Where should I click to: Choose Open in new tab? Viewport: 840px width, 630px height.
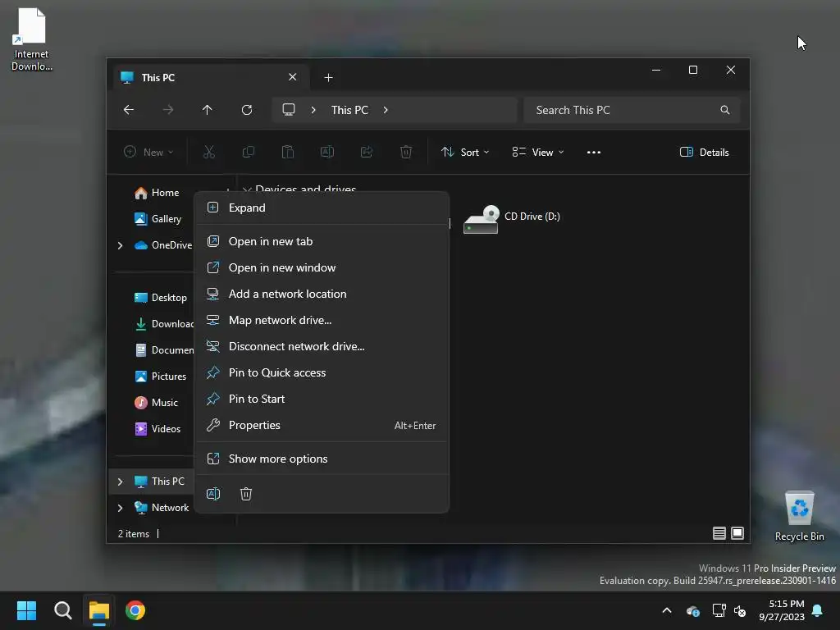click(322, 242)
